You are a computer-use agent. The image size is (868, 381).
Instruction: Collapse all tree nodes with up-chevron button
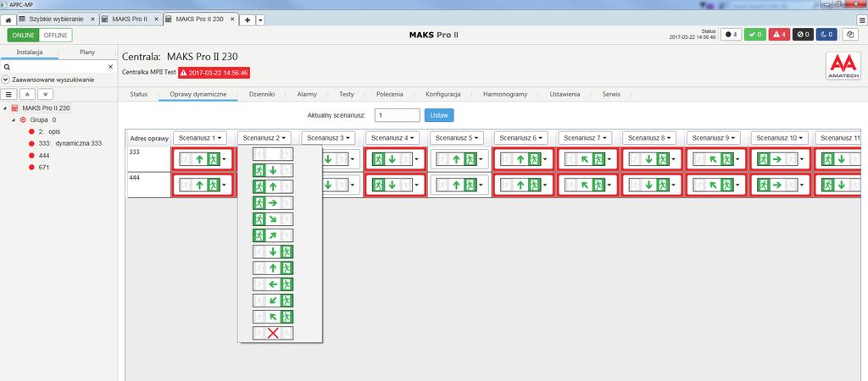pyautogui.click(x=28, y=94)
